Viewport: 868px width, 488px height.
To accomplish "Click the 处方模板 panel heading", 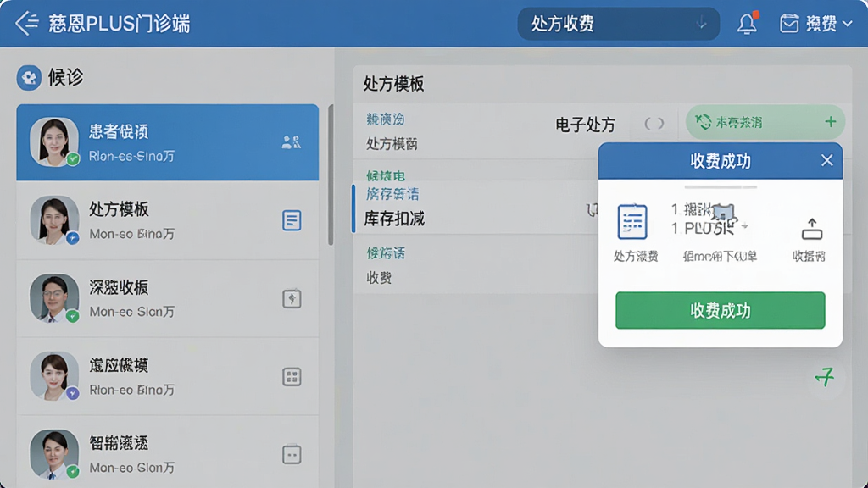I will pos(393,84).
